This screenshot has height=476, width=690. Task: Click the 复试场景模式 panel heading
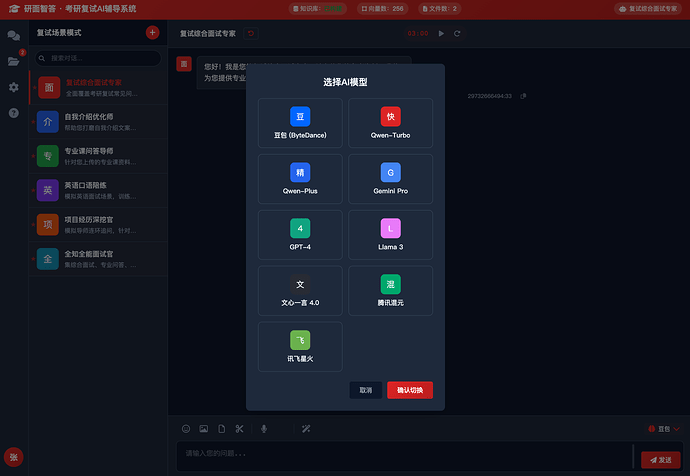pyautogui.click(x=59, y=33)
